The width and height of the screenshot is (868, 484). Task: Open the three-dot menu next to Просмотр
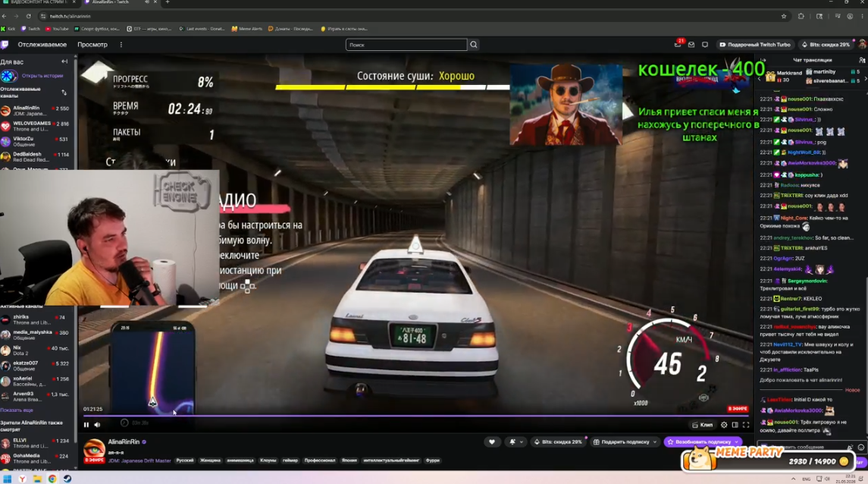tap(121, 45)
